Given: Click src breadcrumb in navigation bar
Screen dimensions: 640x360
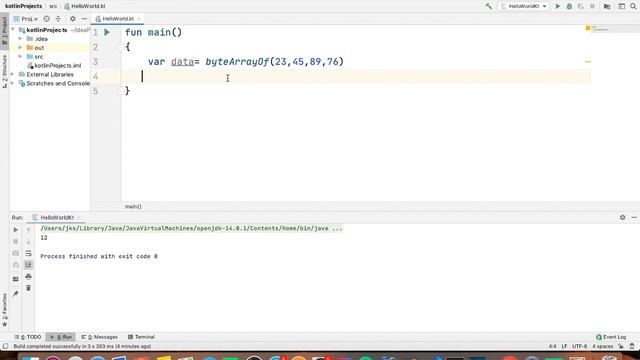Looking at the screenshot, I should (x=53, y=6).
